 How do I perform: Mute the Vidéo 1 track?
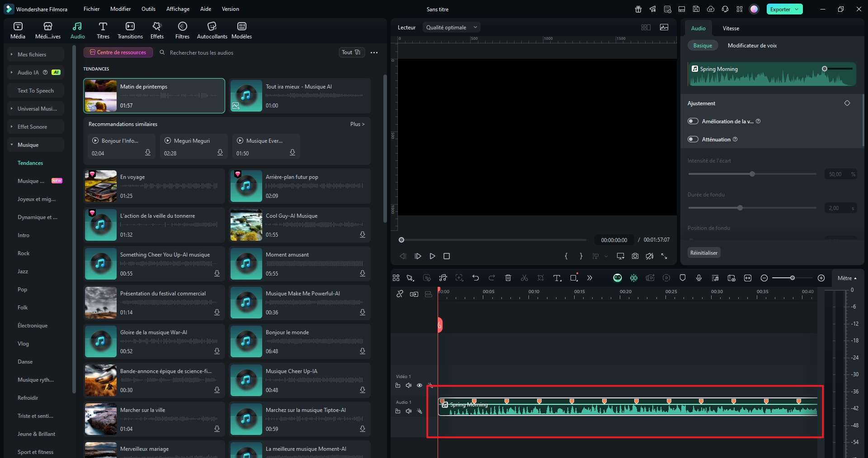pos(409,385)
